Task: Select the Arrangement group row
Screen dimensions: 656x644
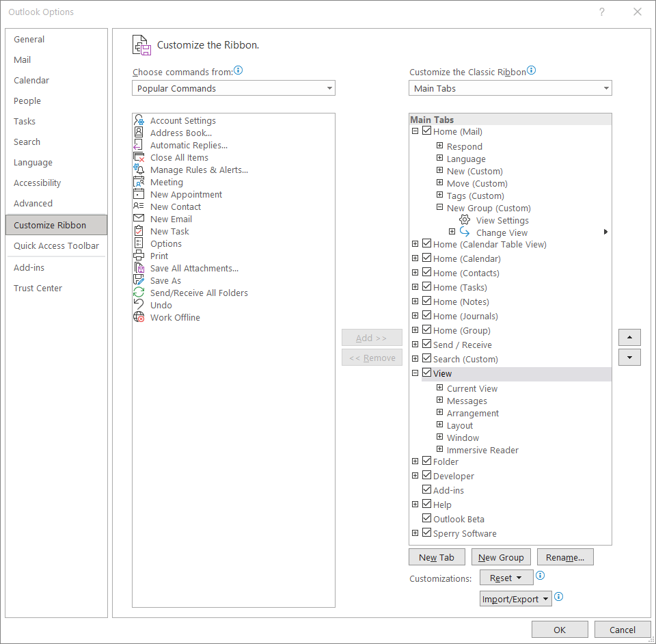Action: [473, 413]
